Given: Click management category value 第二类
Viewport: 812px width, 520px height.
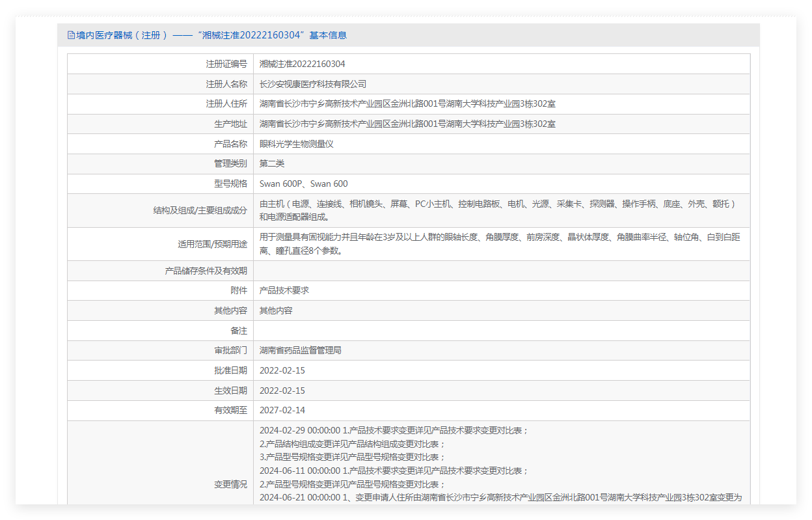Looking at the screenshot, I should click(x=272, y=163).
